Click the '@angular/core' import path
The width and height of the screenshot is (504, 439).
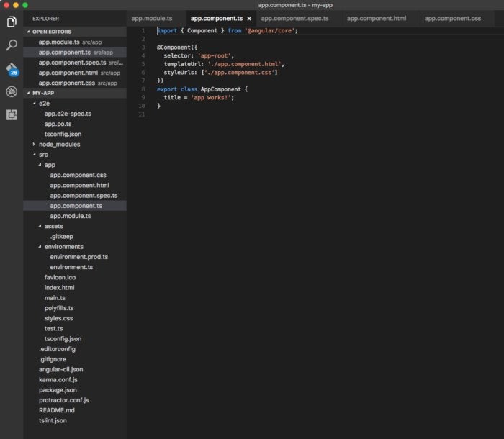[x=269, y=31]
